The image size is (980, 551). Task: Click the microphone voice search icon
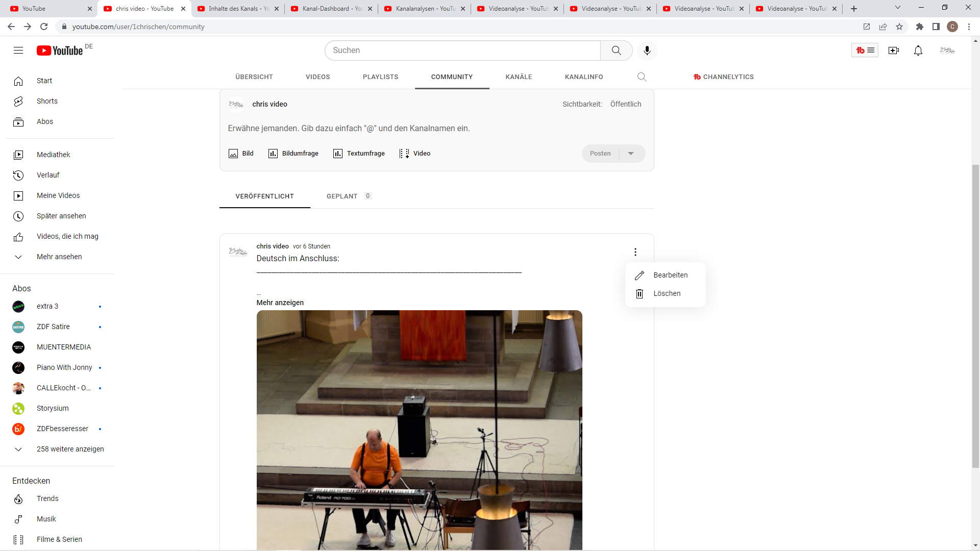[647, 51]
